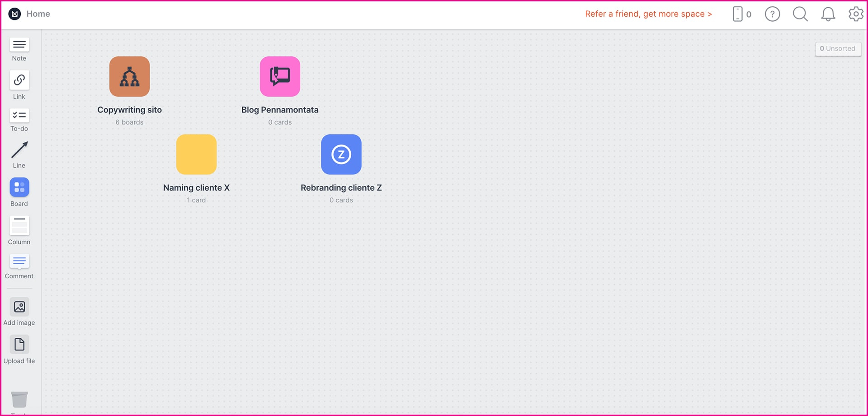Show notifications via bell icon
The image size is (868, 416).
(828, 14)
